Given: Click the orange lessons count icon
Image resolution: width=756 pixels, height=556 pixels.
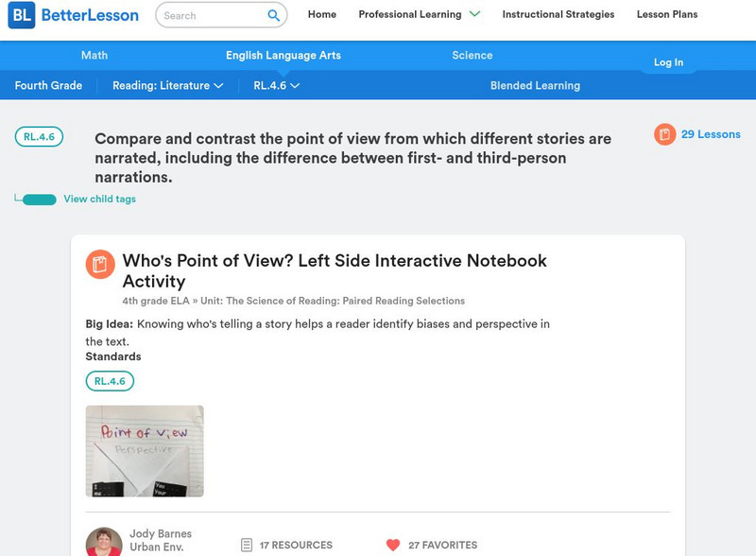Looking at the screenshot, I should click(664, 134).
